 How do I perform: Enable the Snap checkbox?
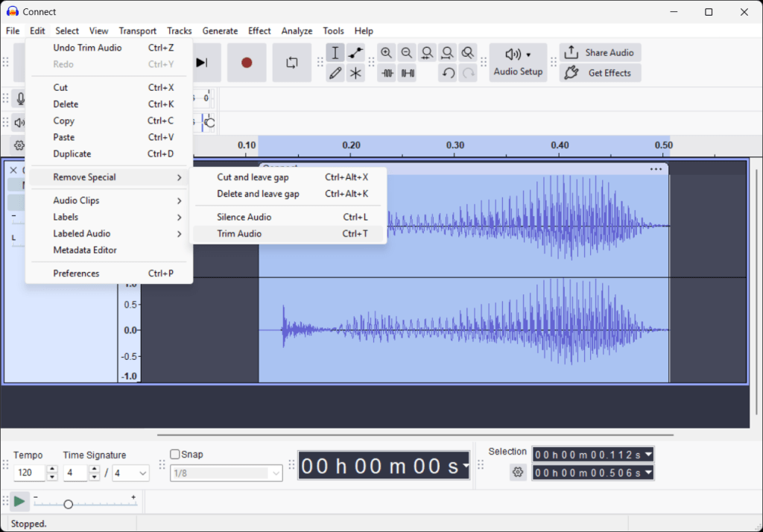[175, 455]
